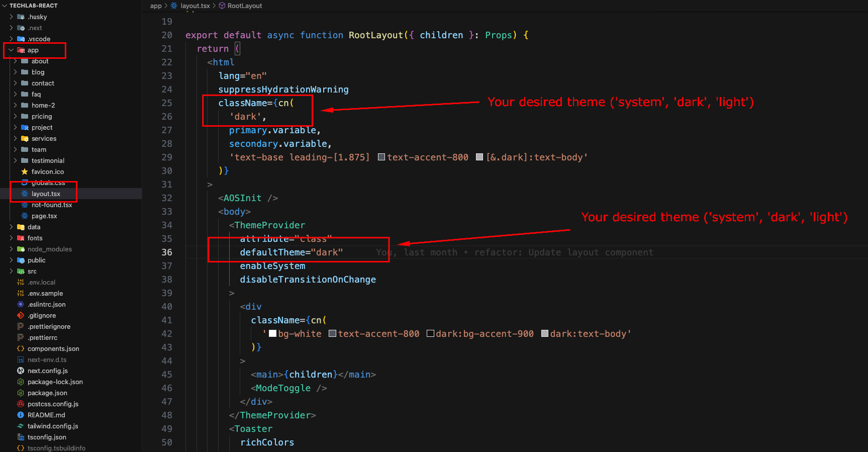Open globals.css in the explorer
Image resolution: width=868 pixels, height=452 pixels.
pyautogui.click(x=48, y=183)
